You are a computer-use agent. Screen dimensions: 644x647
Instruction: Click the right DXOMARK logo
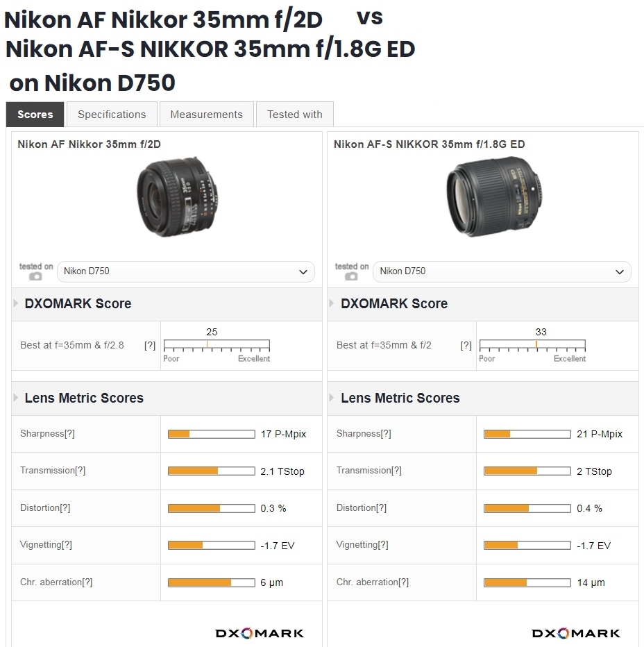tap(575, 632)
